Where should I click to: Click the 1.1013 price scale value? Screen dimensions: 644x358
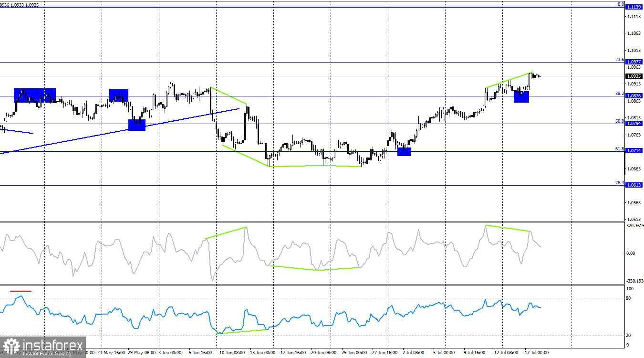[634, 50]
